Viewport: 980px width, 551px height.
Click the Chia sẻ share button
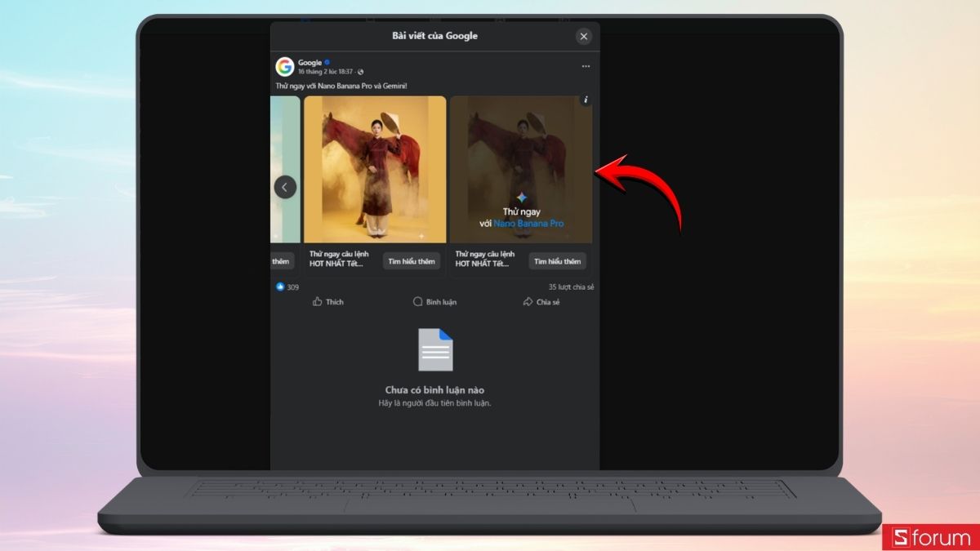(x=541, y=302)
